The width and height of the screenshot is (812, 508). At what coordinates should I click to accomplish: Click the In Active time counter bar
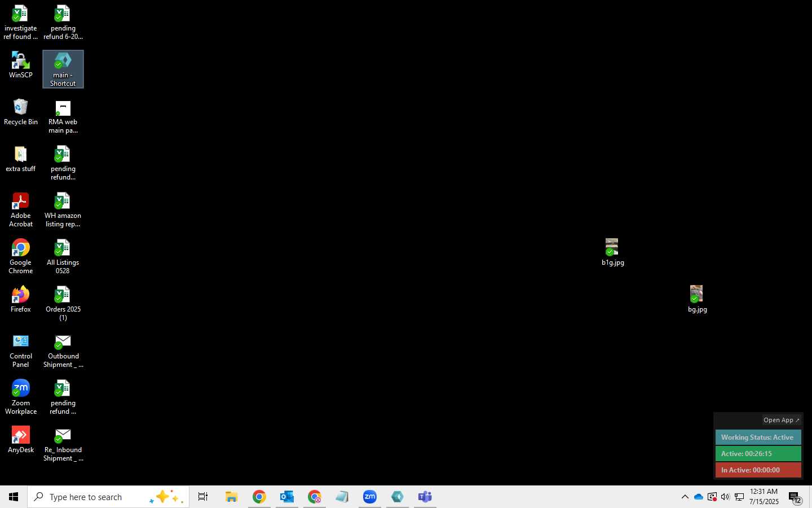(x=758, y=470)
